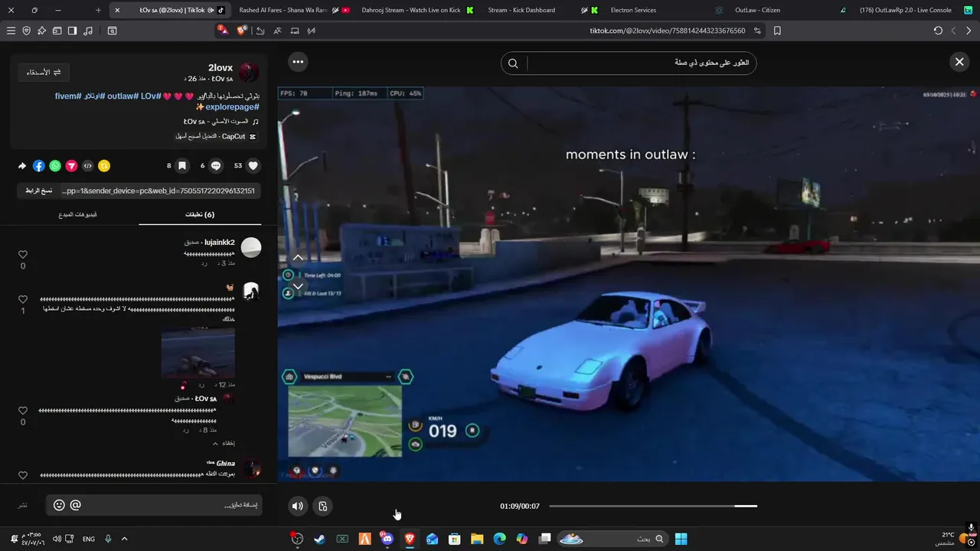Open lujainkk2's profile from the comment
980x551 pixels.
[220, 243]
